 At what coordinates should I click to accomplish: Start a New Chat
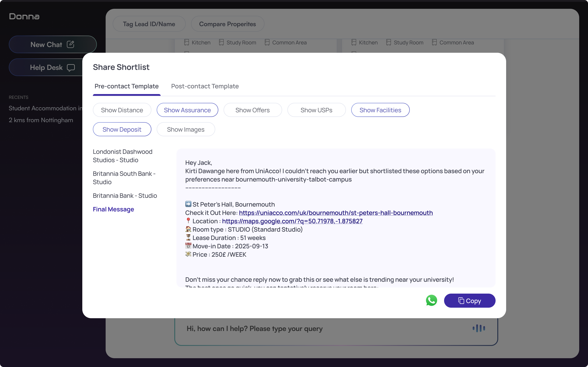pyautogui.click(x=53, y=44)
